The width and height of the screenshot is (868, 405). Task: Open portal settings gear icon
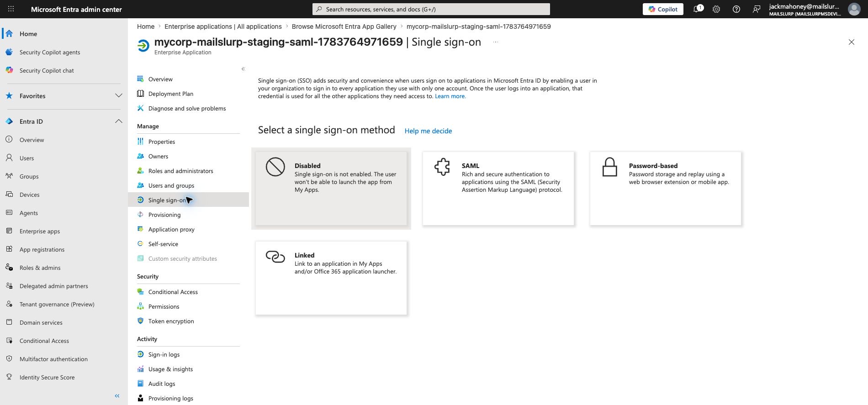[x=716, y=9]
